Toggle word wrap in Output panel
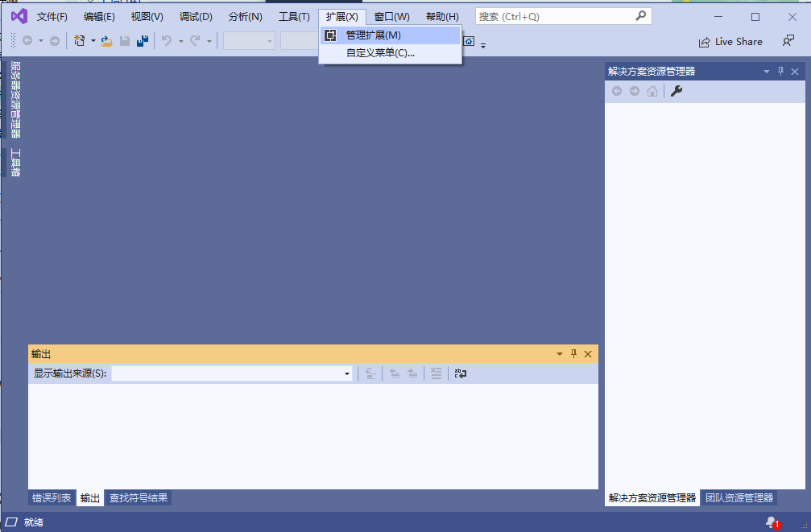This screenshot has width=811, height=532. 461,373
